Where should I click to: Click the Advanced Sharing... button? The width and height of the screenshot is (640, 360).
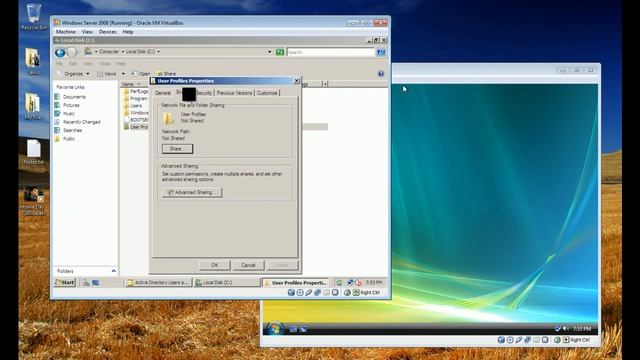point(192,192)
